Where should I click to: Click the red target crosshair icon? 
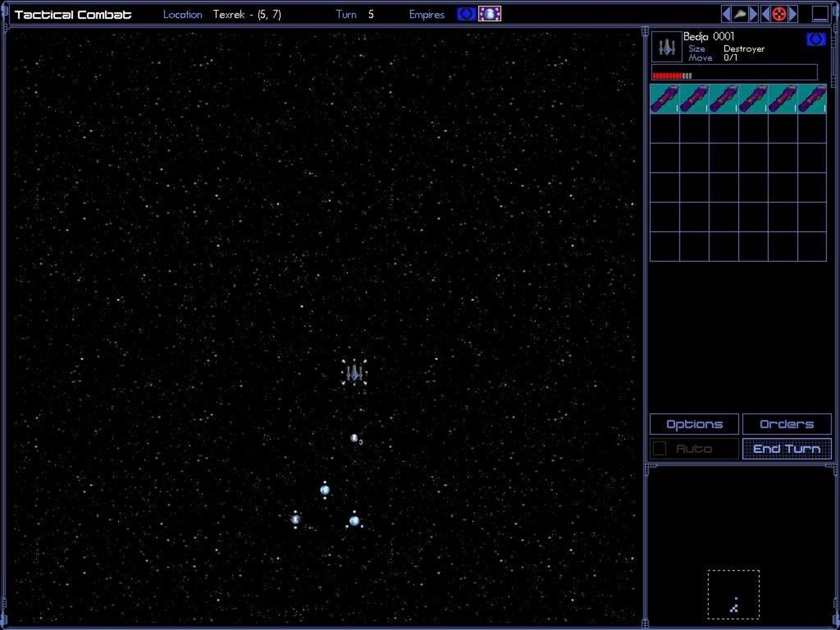pyautogui.click(x=779, y=14)
